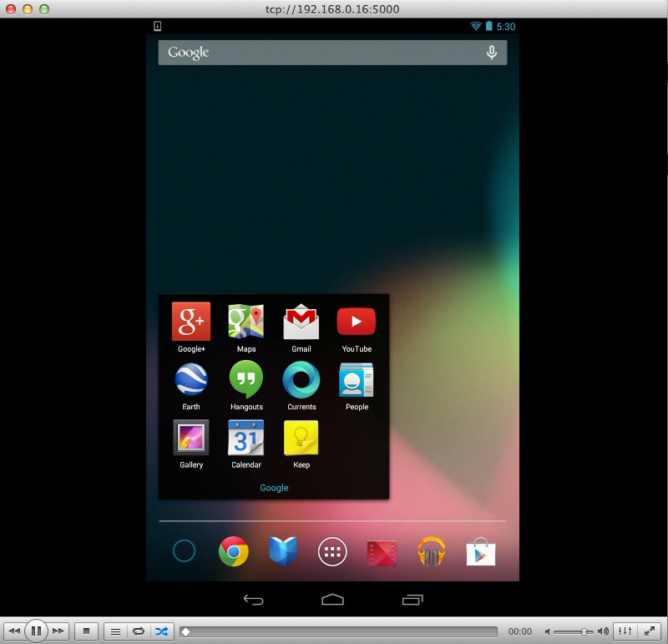Open the Google+ app
668x644 pixels.
tap(190, 321)
